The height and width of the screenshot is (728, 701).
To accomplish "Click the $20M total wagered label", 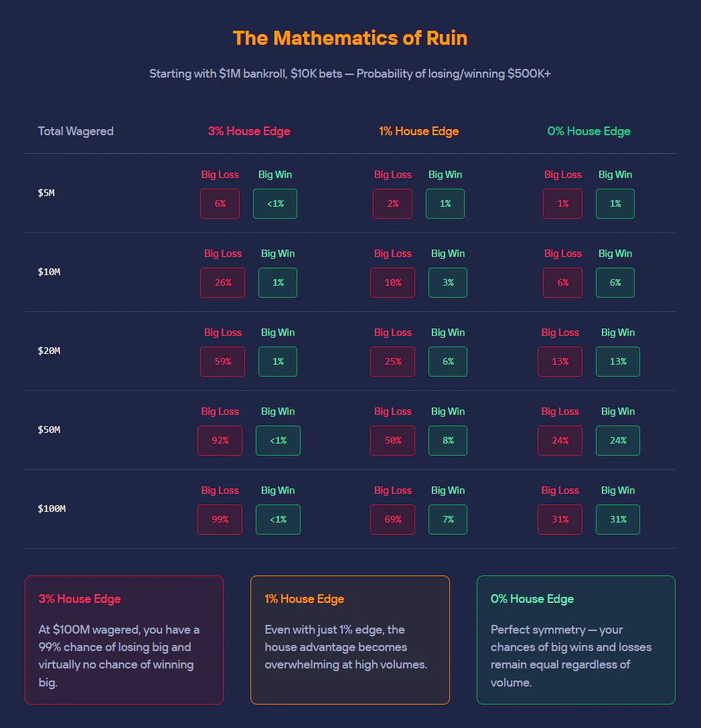I will [x=49, y=351].
